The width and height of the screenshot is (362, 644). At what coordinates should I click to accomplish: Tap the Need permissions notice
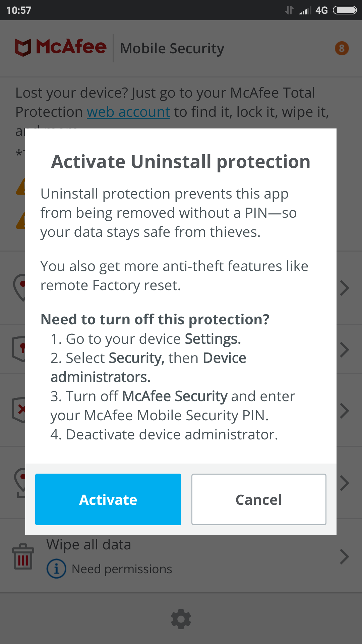click(x=122, y=569)
